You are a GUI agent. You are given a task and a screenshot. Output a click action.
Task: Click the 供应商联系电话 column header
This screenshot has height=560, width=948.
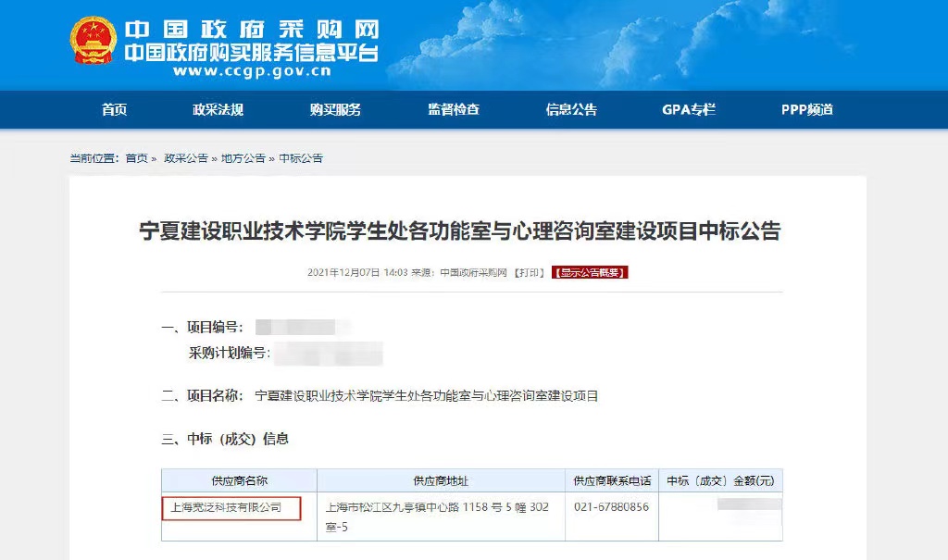point(612,480)
